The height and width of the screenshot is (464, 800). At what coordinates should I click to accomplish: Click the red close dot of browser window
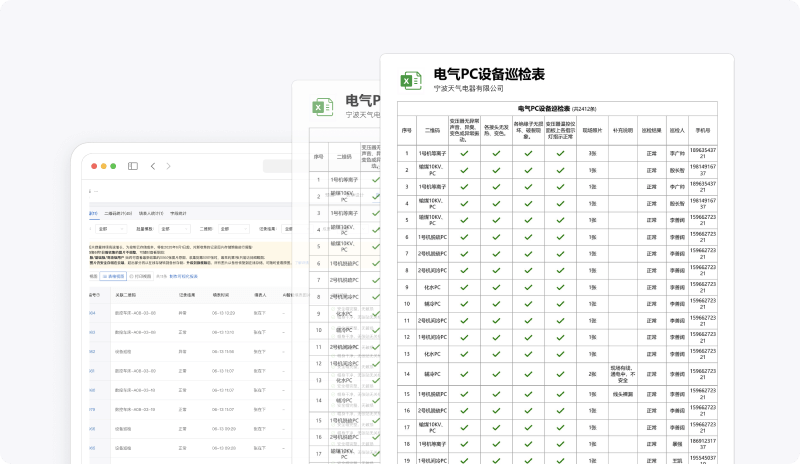(94, 166)
